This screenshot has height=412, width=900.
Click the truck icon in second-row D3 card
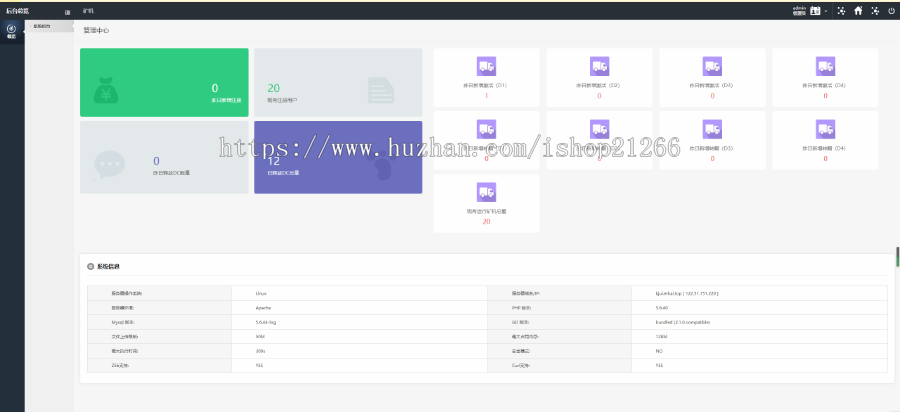[712, 130]
